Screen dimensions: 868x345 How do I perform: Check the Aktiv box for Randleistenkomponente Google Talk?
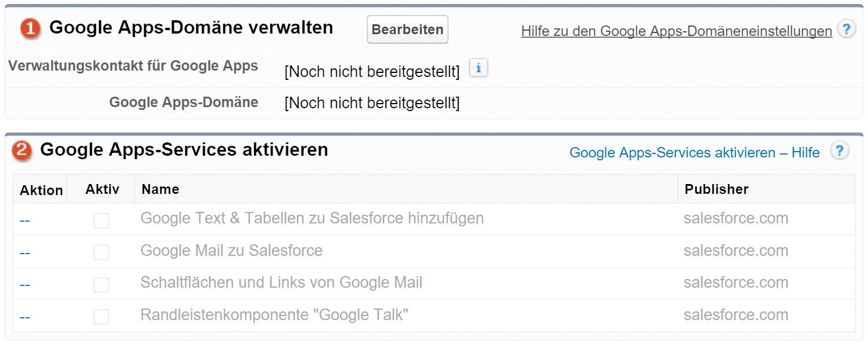[101, 317]
